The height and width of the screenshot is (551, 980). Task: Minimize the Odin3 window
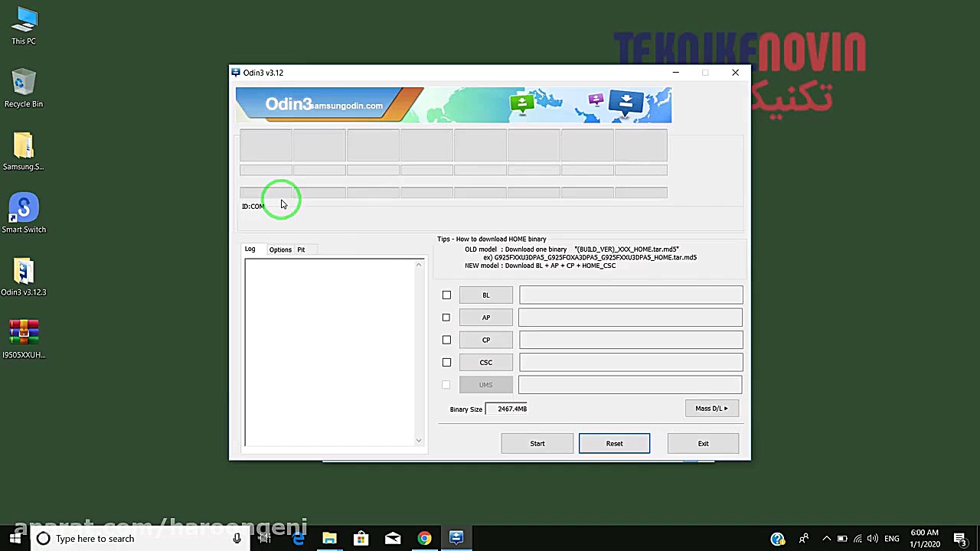pos(675,73)
